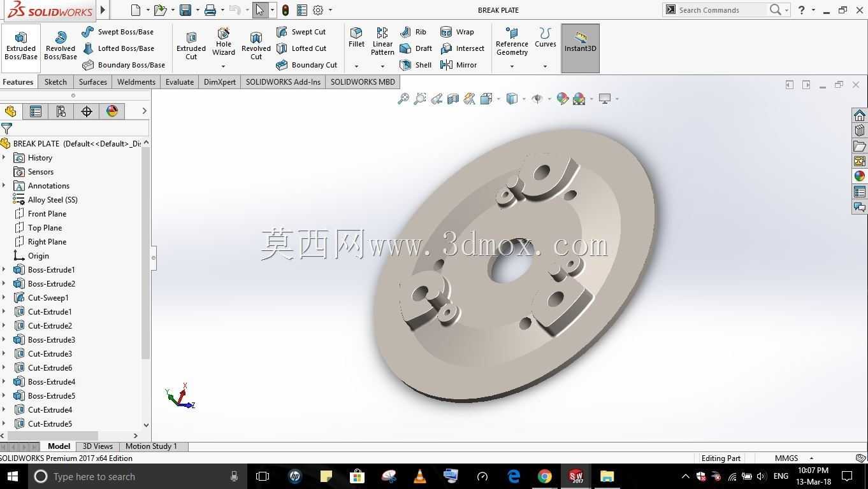Viewport: 868px width, 489px height.
Task: Expand the Boss-Extrude1 feature node
Action: click(4, 270)
